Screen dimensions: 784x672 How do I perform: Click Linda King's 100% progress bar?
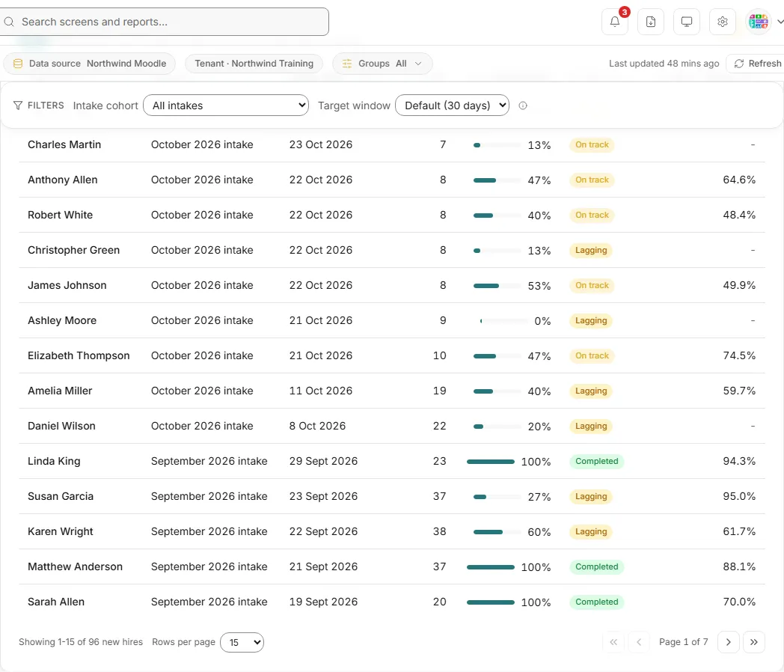click(491, 462)
